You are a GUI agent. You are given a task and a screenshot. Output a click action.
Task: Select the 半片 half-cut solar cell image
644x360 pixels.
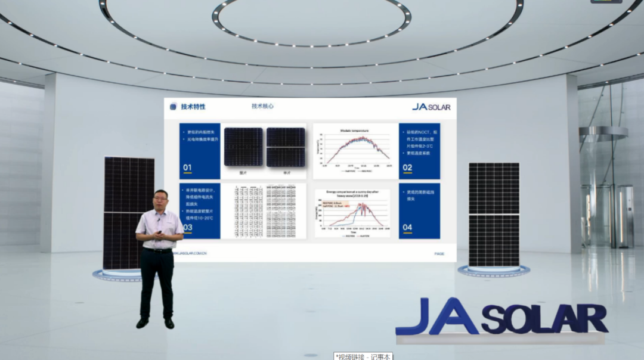[286, 147]
